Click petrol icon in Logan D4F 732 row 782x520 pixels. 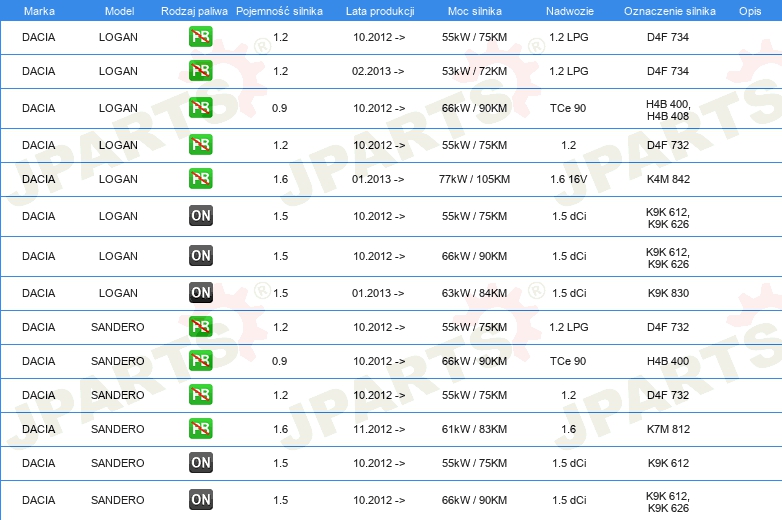pos(200,145)
